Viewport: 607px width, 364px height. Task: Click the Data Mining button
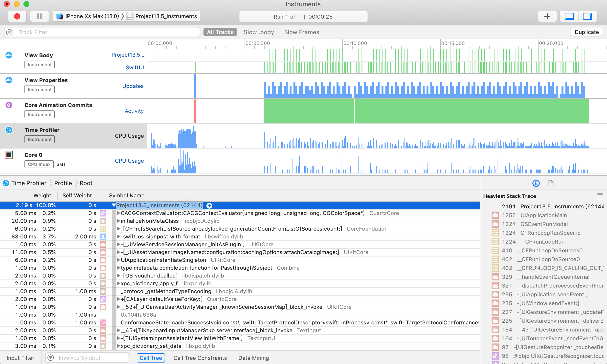[x=253, y=358]
